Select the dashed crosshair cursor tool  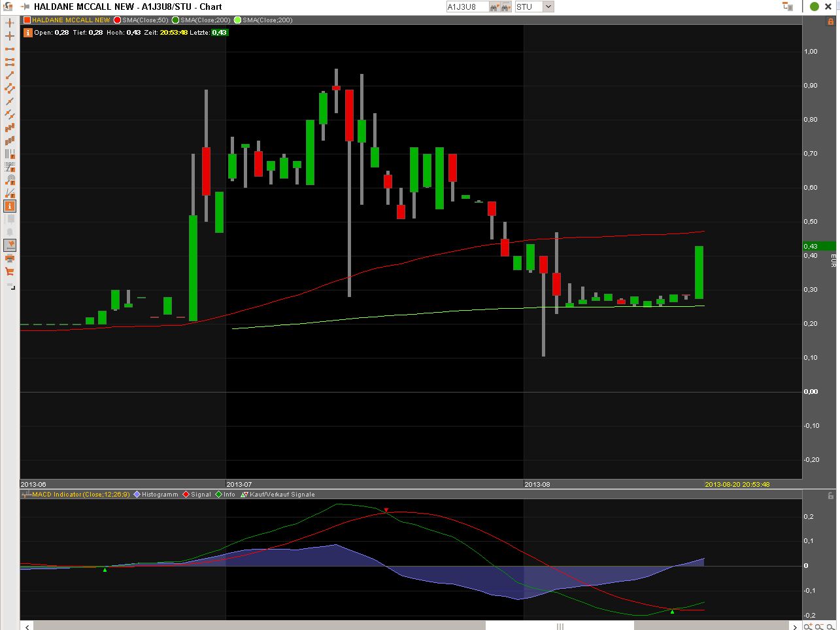pyautogui.click(x=10, y=23)
